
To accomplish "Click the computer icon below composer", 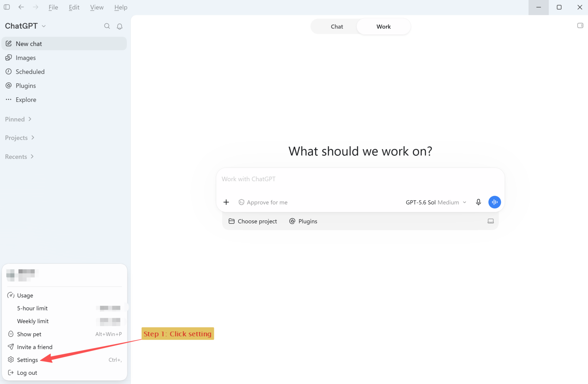I will [x=491, y=221].
